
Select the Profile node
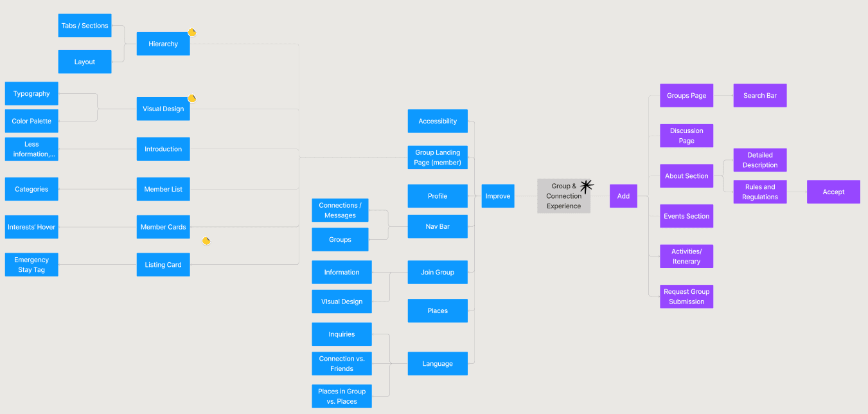point(438,196)
